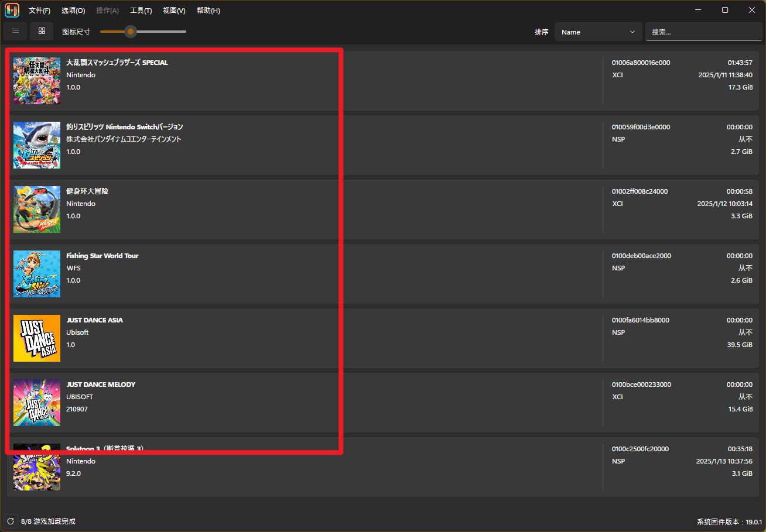Adjust the 图标尺寸 icon size slider

point(143,32)
